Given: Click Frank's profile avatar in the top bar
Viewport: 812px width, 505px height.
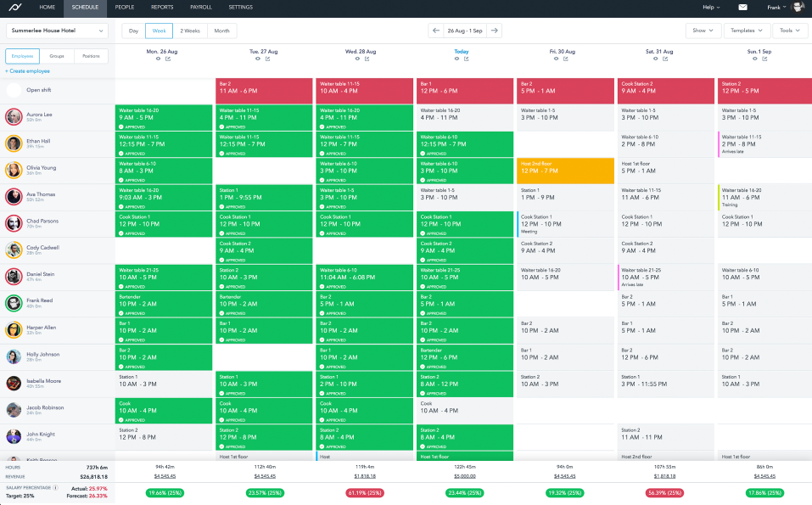Looking at the screenshot, I should coord(798,7).
